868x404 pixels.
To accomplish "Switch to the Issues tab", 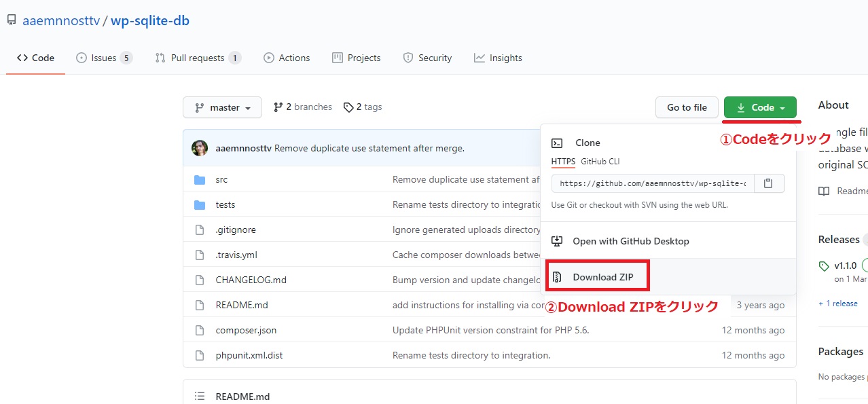I will coord(104,58).
